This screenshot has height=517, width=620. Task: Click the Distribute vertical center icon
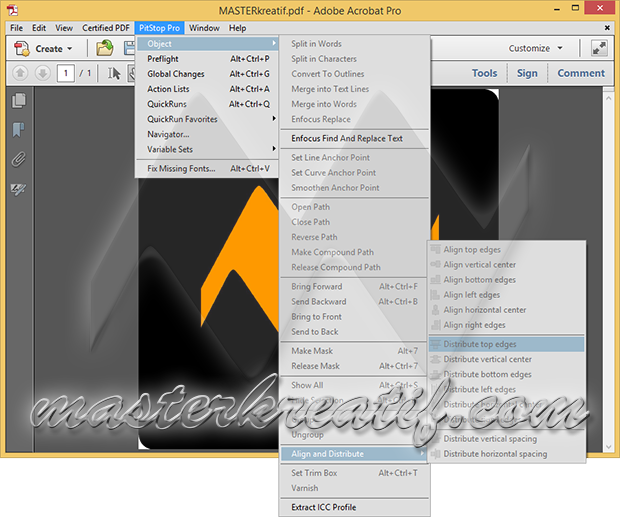tap(435, 359)
